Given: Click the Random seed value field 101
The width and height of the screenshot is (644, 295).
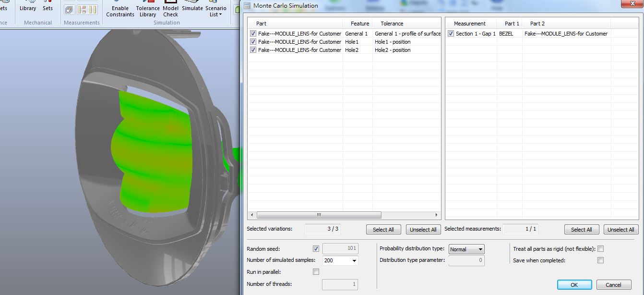Looking at the screenshot, I should coord(340,249).
